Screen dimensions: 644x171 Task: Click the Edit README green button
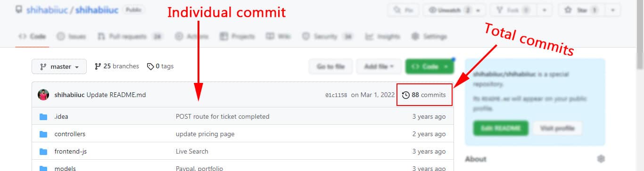point(501,128)
